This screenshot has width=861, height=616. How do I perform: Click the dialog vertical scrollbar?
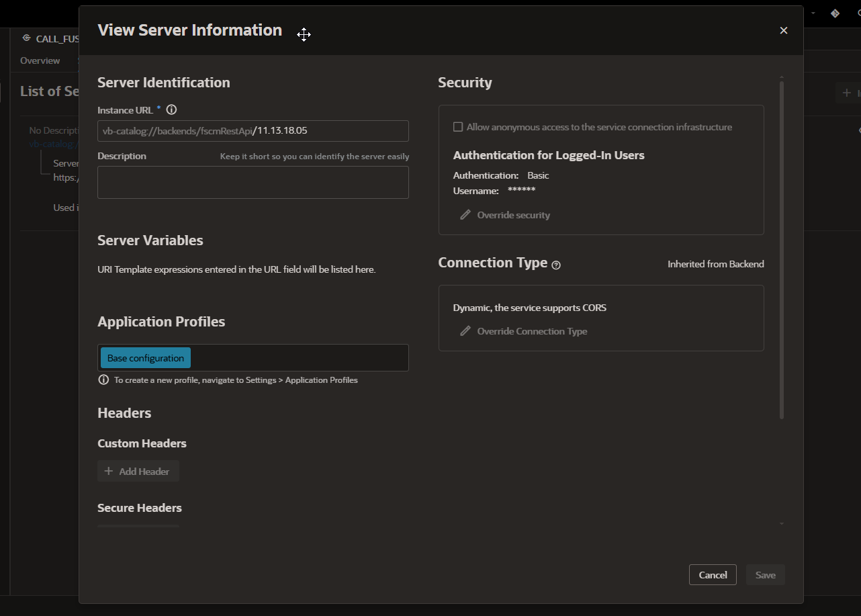782,249
